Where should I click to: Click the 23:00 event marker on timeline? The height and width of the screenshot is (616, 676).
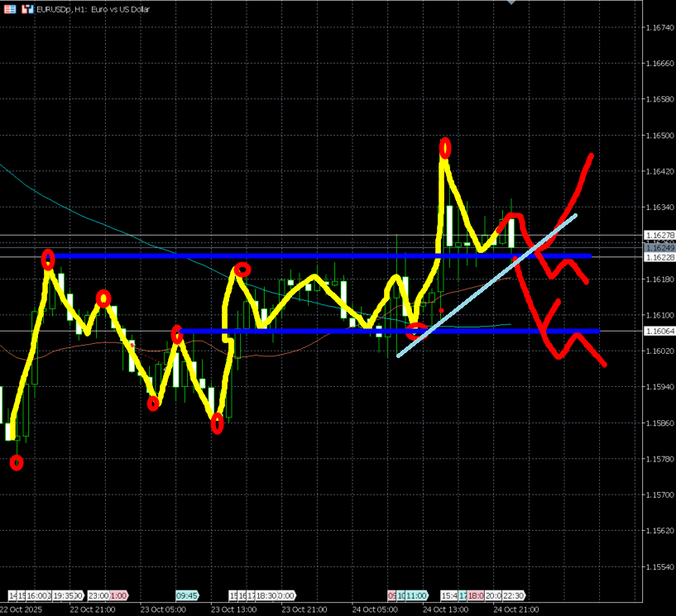coord(98,595)
